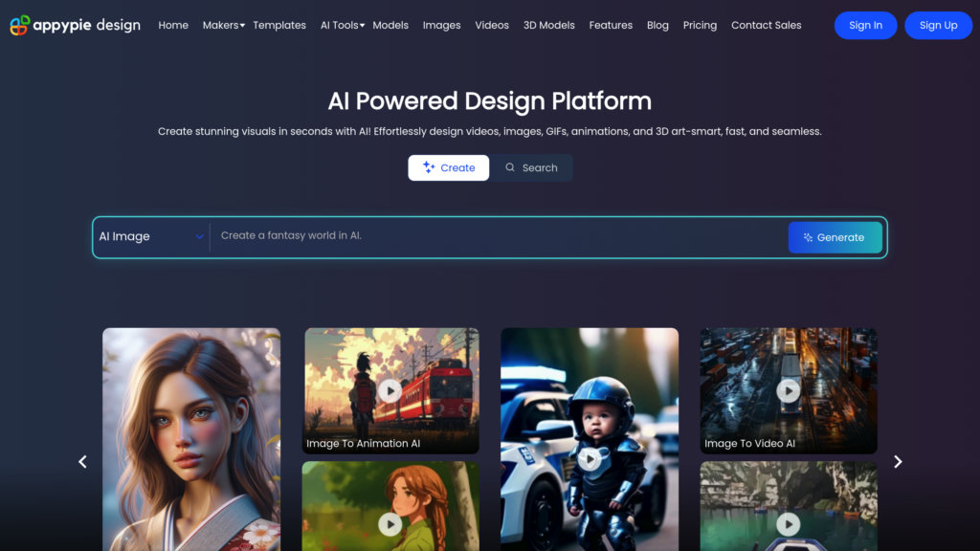Click the magnifier icon next to Search

click(x=511, y=167)
